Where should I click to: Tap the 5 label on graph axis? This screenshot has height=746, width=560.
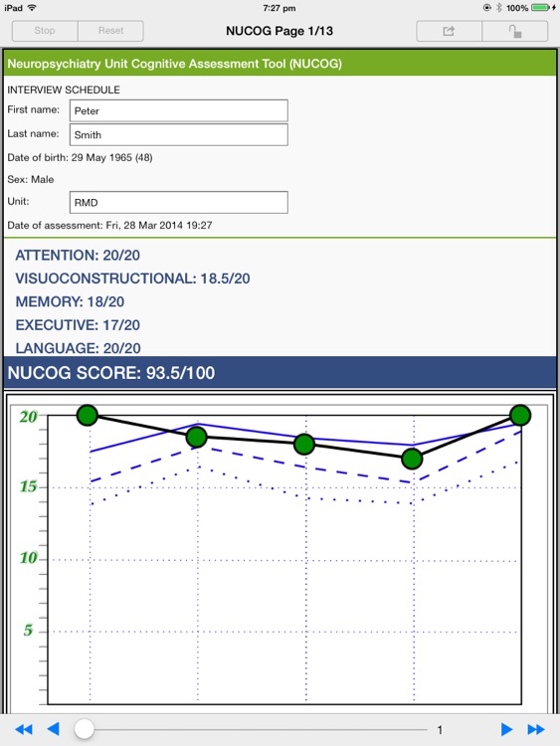pos(28,630)
